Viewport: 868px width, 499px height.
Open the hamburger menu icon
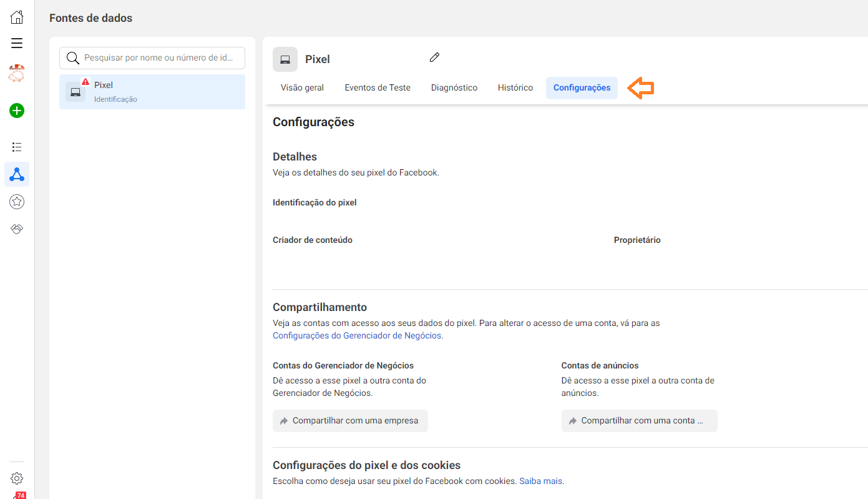(17, 43)
